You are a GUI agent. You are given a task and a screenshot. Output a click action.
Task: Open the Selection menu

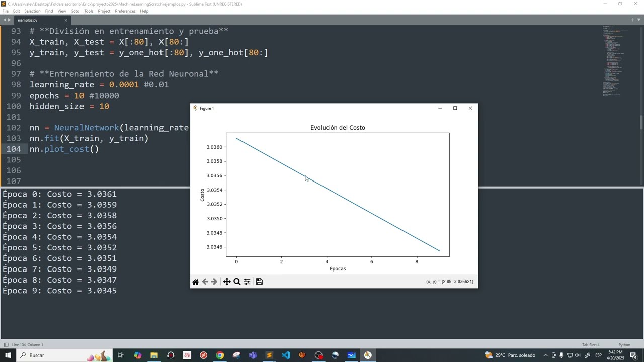click(32, 11)
